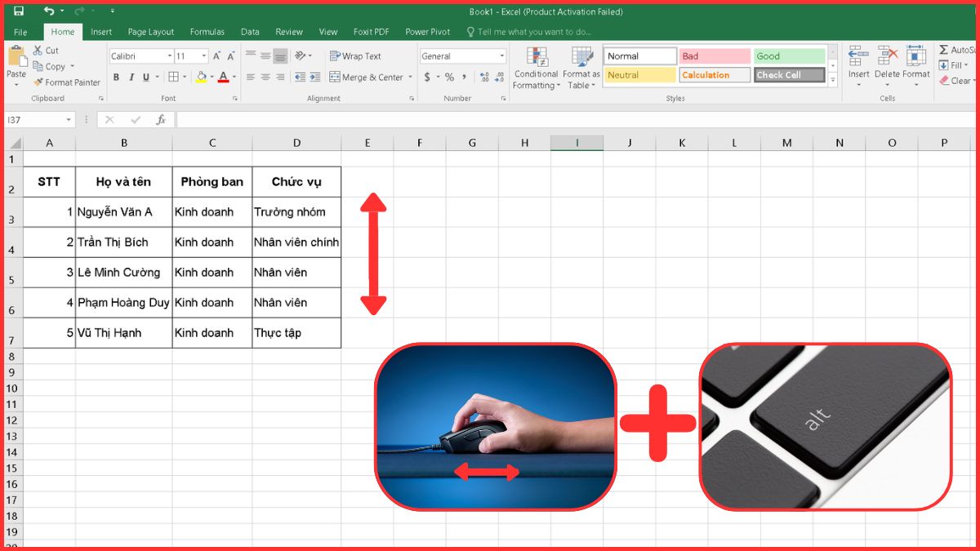Set Bottom Align for cell content
The height and width of the screenshot is (551, 980).
pos(280,56)
